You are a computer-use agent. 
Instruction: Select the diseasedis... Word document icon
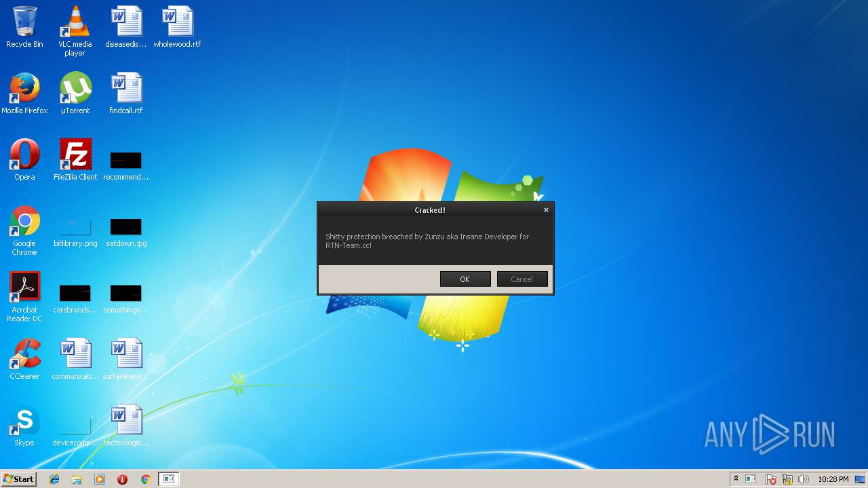pyautogui.click(x=126, y=27)
